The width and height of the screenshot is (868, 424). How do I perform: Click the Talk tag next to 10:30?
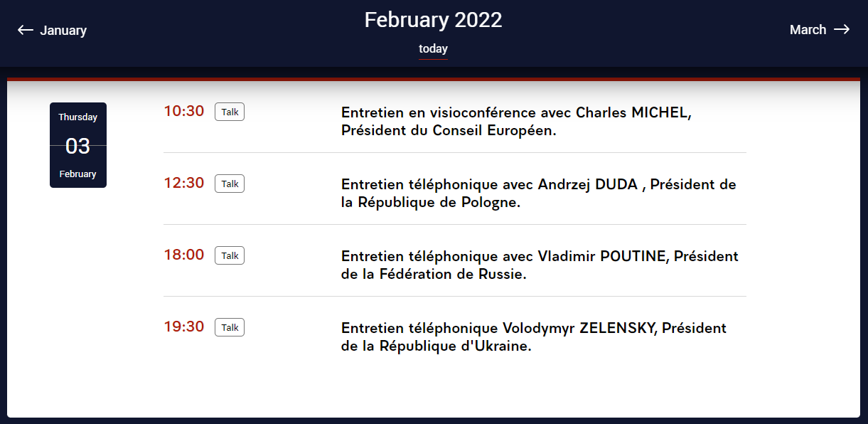point(229,111)
